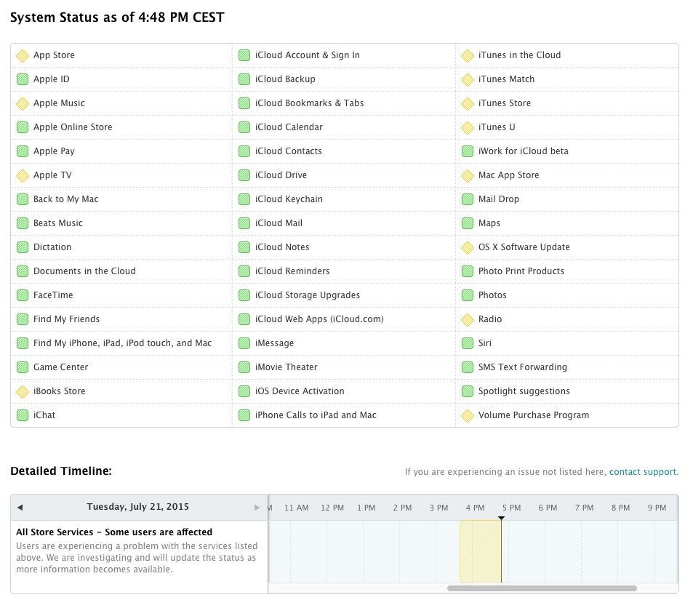
Task: Click the green icon next to Beats Music
Action: pos(22,223)
